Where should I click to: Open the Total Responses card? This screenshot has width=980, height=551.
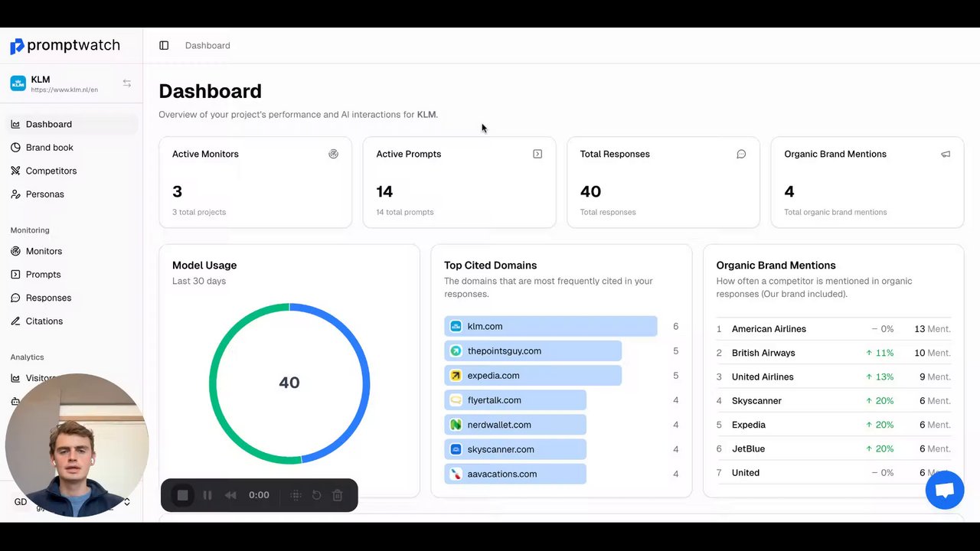point(663,182)
